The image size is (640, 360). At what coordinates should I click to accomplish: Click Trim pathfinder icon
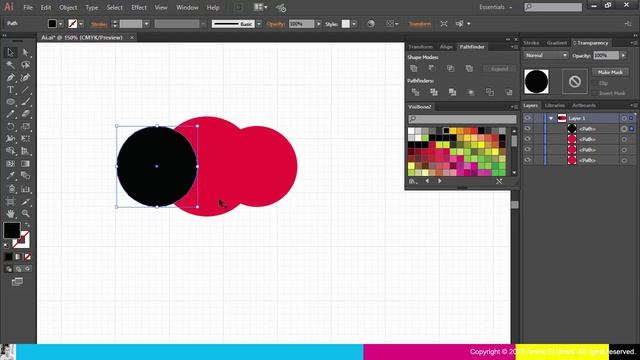pos(434,92)
